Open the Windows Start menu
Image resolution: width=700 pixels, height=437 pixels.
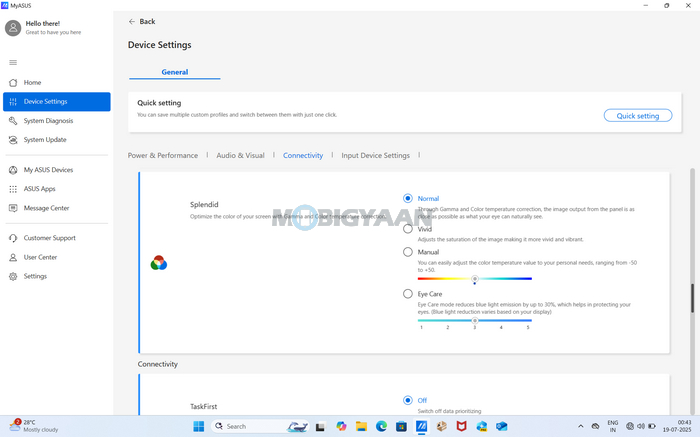pyautogui.click(x=199, y=426)
